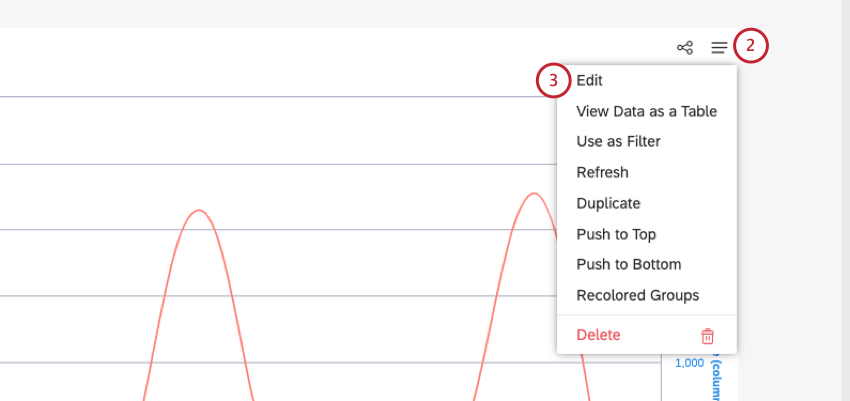The height and width of the screenshot is (401, 850).
Task: Click the red Delete text in the menu
Action: coord(598,335)
